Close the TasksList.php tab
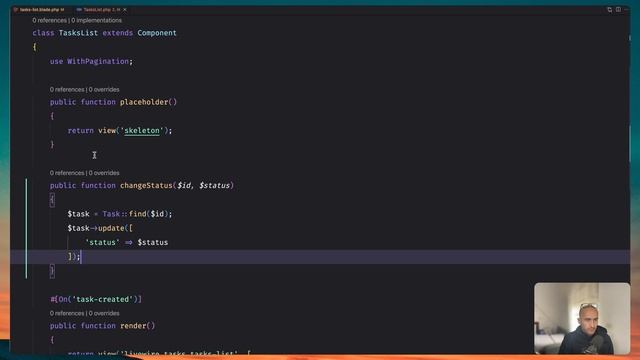Viewport: 640px width, 360px height. coord(125,9)
